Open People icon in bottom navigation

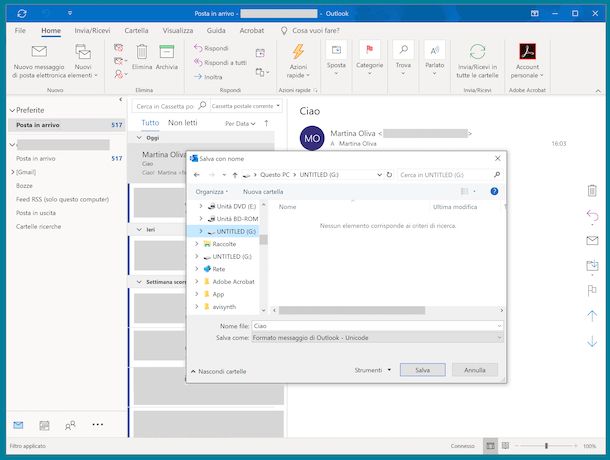coord(70,425)
